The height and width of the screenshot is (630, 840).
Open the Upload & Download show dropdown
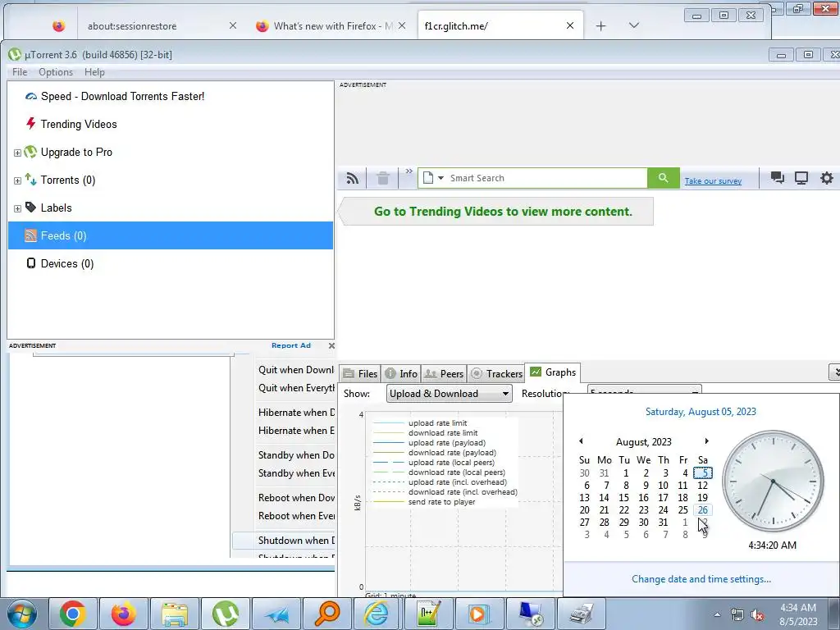pos(449,394)
